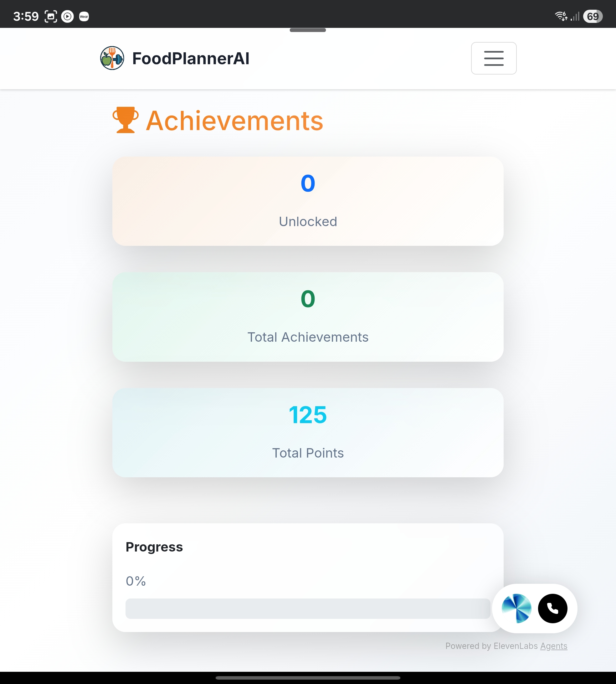This screenshot has width=616, height=684.
Task: Click the battery indicator showing 69
Action: [593, 16]
